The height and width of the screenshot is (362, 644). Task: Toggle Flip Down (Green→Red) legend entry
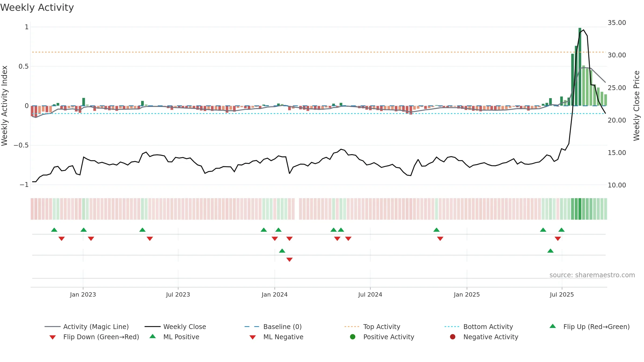coord(94,337)
